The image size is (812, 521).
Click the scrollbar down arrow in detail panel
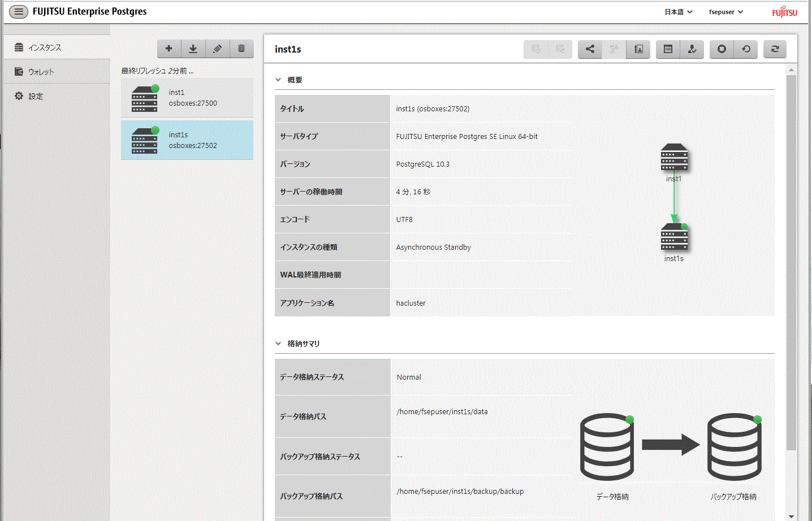(x=791, y=516)
